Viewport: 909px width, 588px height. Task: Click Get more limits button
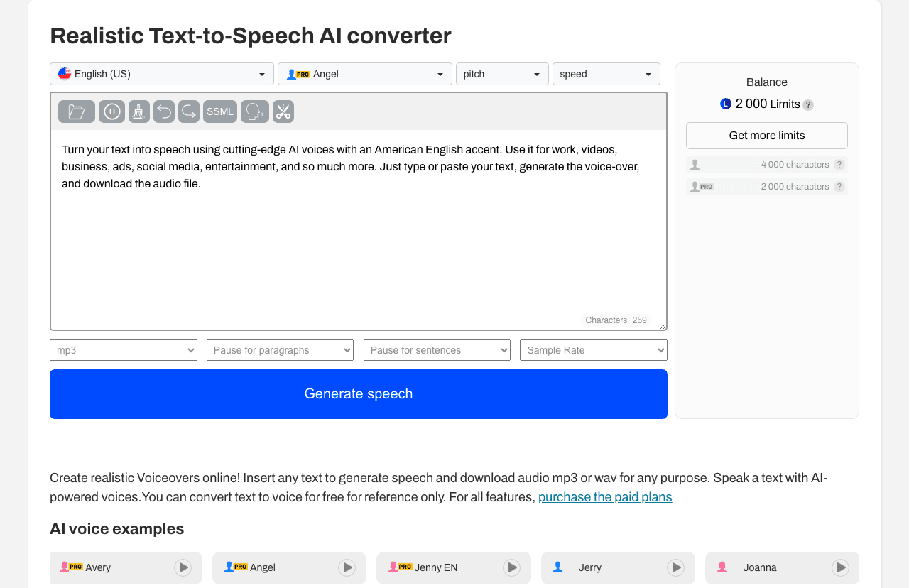click(x=767, y=136)
